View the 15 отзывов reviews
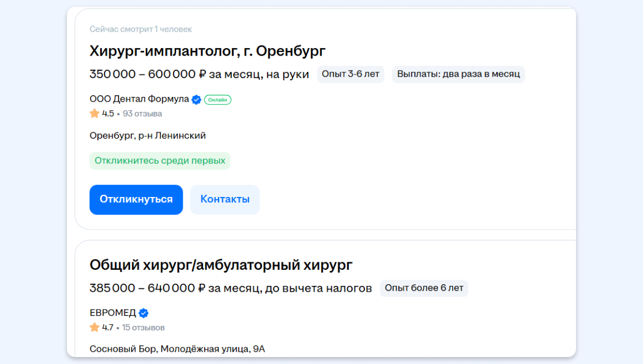643x364 pixels. click(x=143, y=327)
